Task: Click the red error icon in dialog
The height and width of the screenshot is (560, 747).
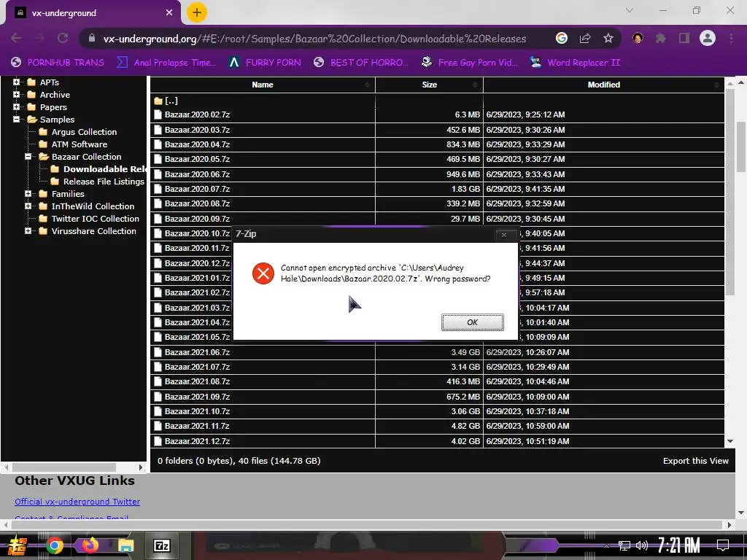Action: 263,273
